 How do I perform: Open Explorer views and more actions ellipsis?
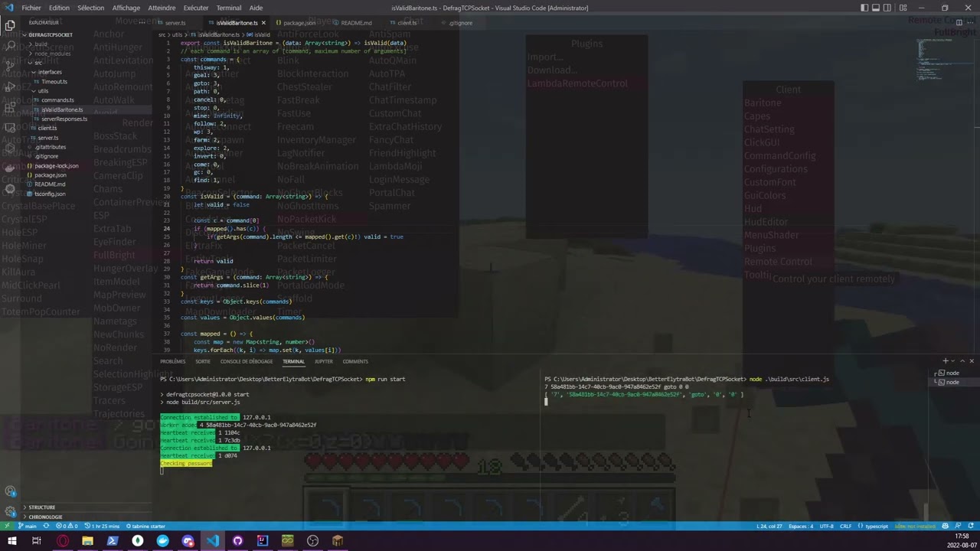(x=144, y=22)
